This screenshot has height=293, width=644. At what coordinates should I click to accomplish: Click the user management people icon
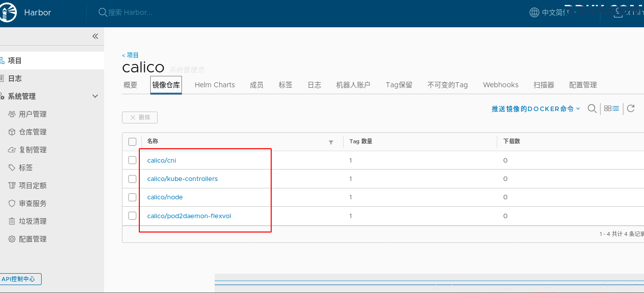coord(12,114)
